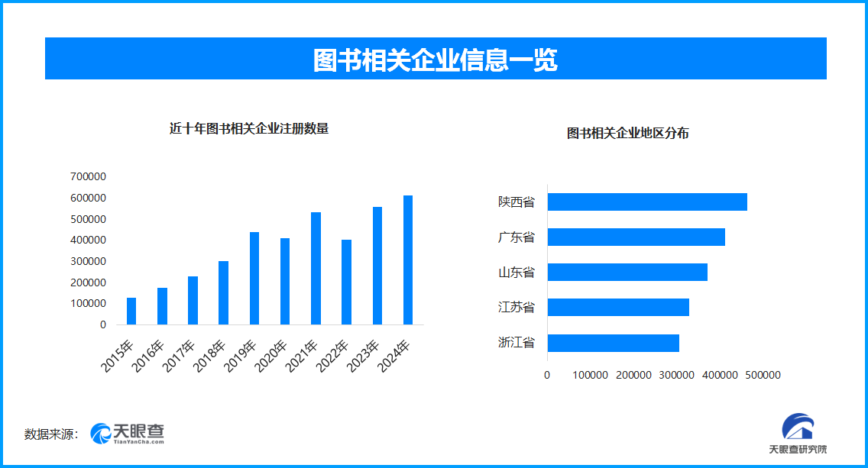Image resolution: width=868 pixels, height=468 pixels.
Task: Select the 500000 label on the horizontal axis
Action: coord(763,375)
